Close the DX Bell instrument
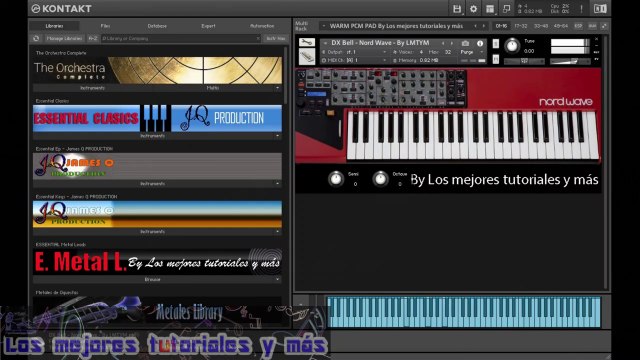This screenshot has width=640, height=360. click(596, 40)
